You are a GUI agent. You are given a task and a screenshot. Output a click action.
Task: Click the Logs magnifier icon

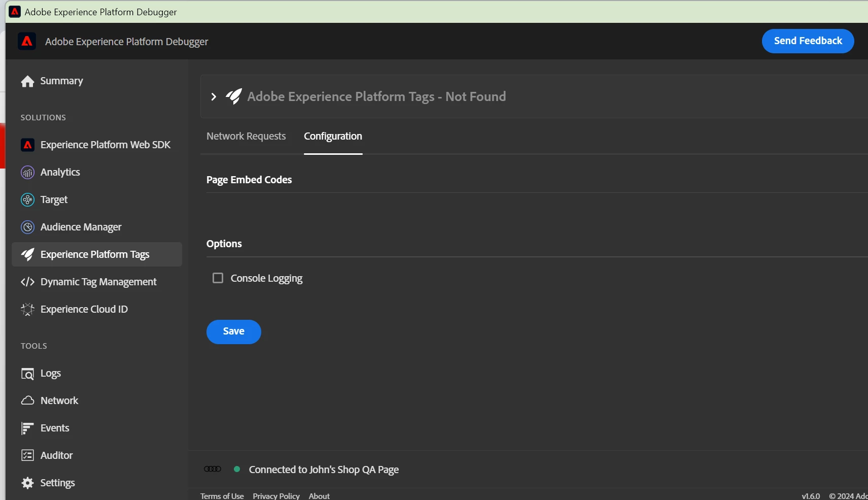28,374
